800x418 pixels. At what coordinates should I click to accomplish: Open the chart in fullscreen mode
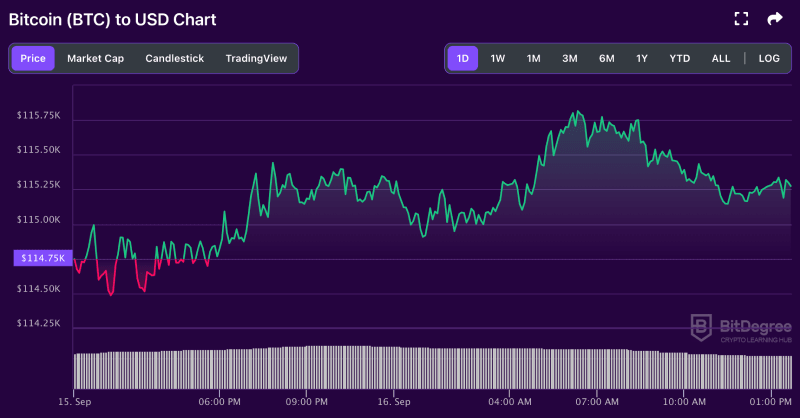pos(741,19)
